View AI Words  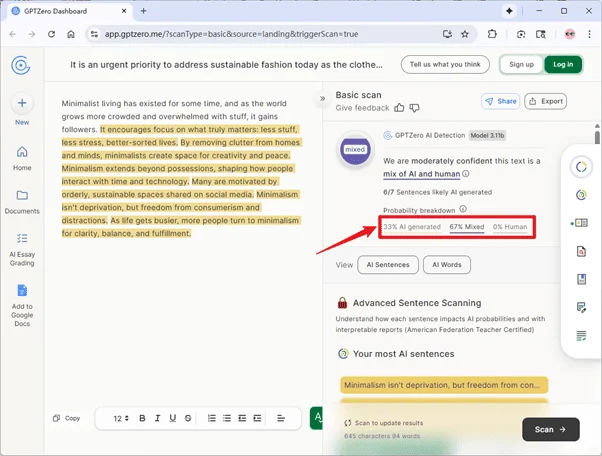(x=447, y=265)
